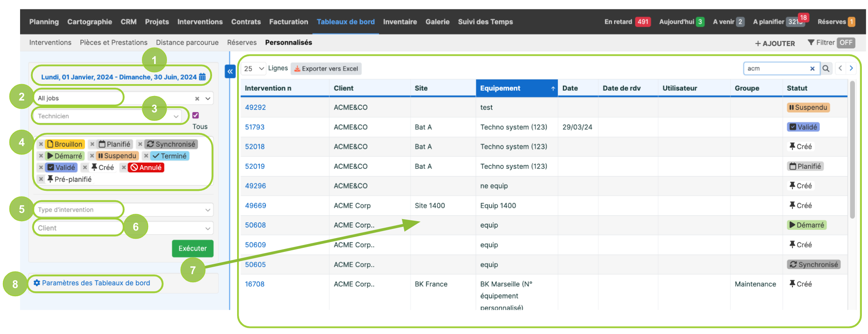Remove the Planifié status tag

[x=92, y=144]
